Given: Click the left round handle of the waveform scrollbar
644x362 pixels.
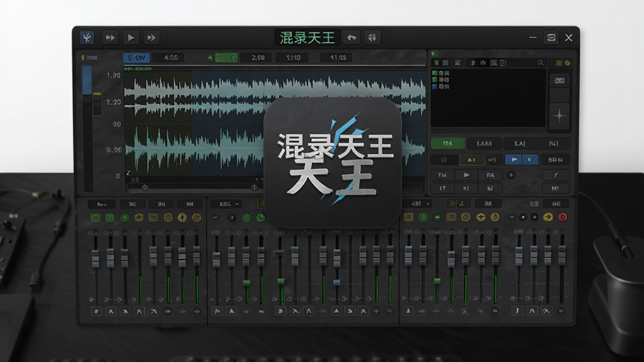Looking at the screenshot, I should [x=145, y=188].
